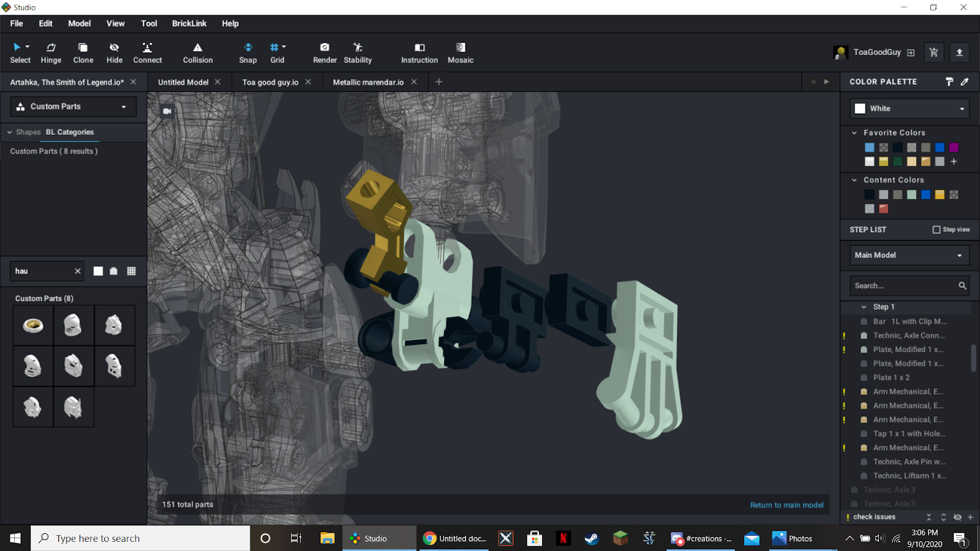Screen dimensions: 980x551
Task: Open the Grid options dropdown arrow
Action: 284,47
